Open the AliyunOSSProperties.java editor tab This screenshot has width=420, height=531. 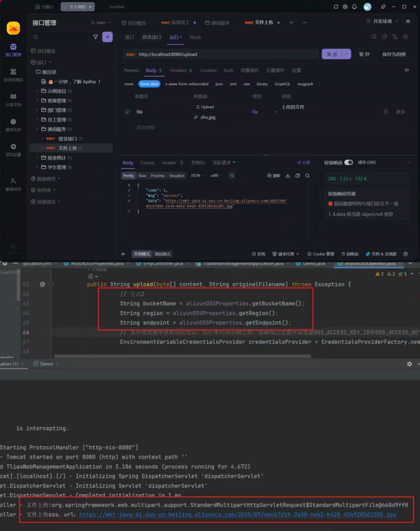click(x=97, y=264)
